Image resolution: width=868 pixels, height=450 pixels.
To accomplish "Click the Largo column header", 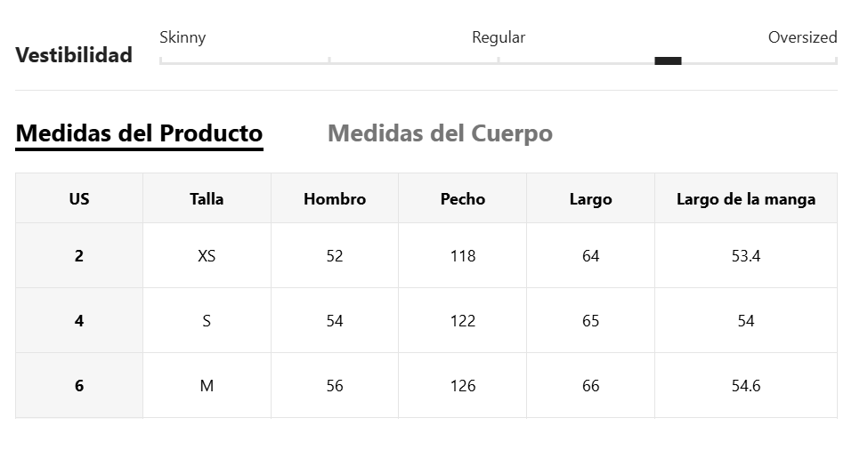I will pyautogui.click(x=590, y=198).
